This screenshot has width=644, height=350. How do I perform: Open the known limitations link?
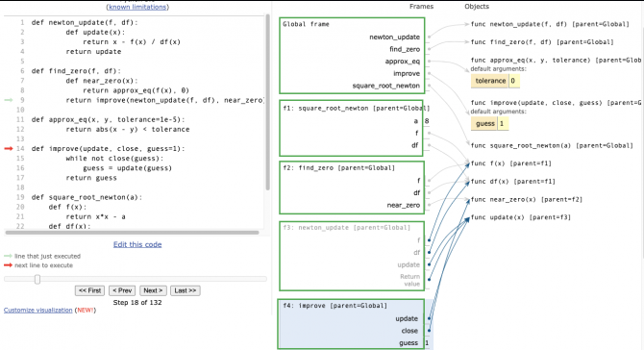coord(137,7)
